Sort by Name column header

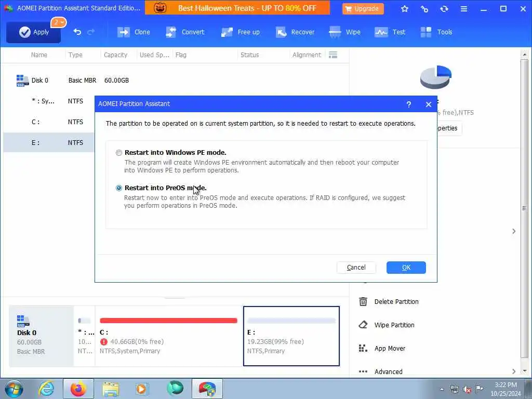coord(39,55)
